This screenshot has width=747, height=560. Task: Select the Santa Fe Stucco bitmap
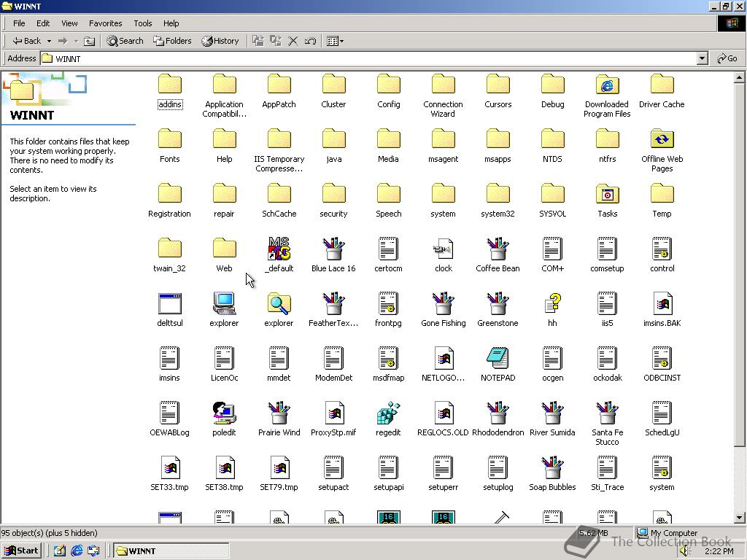click(608, 413)
